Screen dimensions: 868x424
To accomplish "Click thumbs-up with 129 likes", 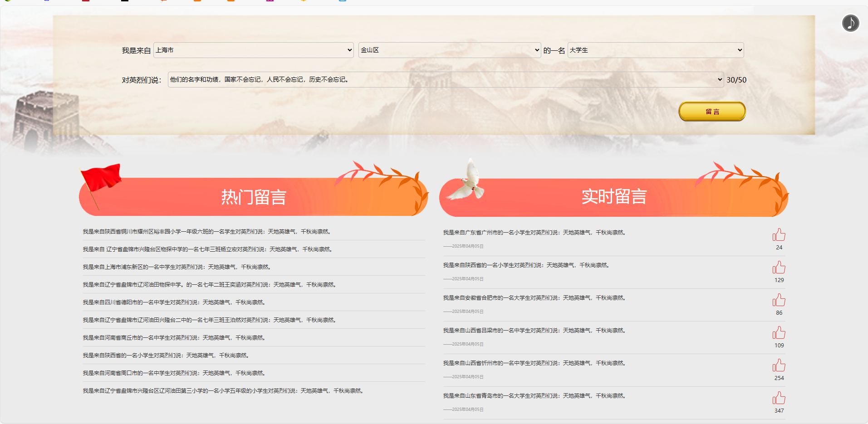I will click(x=779, y=268).
